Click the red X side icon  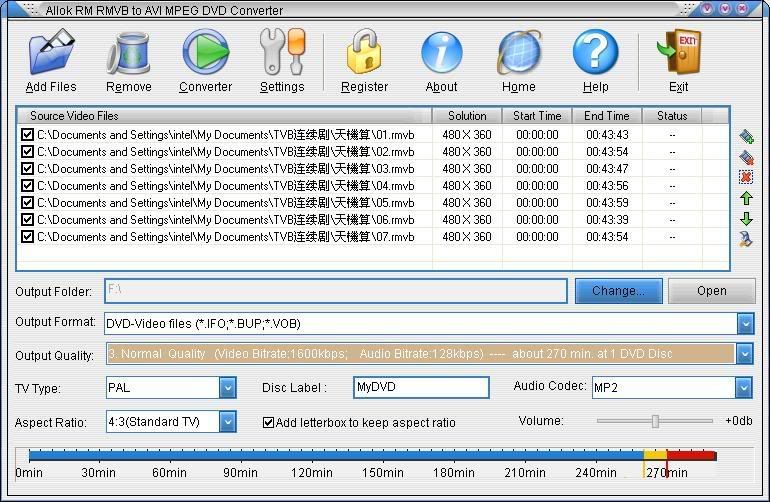746,177
